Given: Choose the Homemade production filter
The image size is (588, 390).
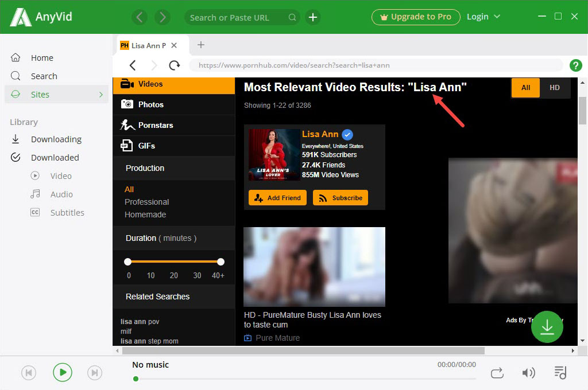Looking at the screenshot, I should point(145,214).
